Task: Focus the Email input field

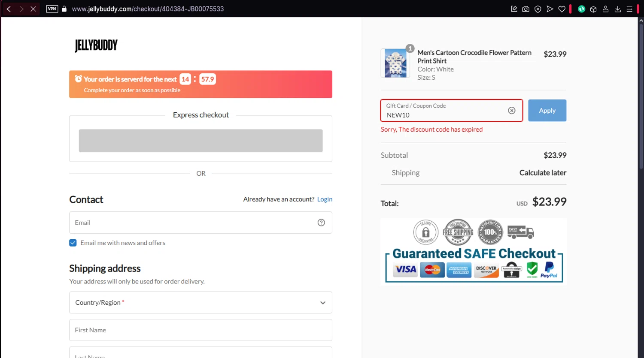Action: click(x=200, y=223)
